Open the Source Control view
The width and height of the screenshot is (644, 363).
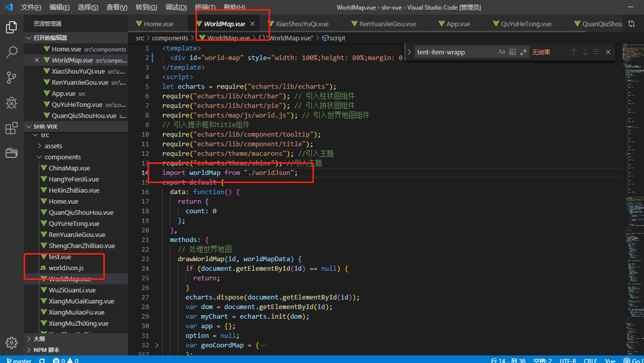click(11, 77)
